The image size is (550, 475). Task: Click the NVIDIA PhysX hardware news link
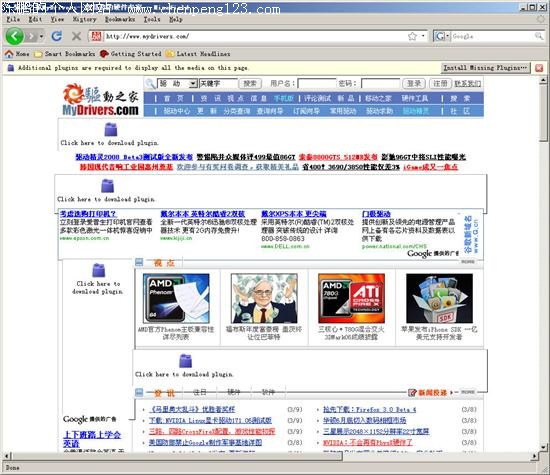tap(367, 442)
